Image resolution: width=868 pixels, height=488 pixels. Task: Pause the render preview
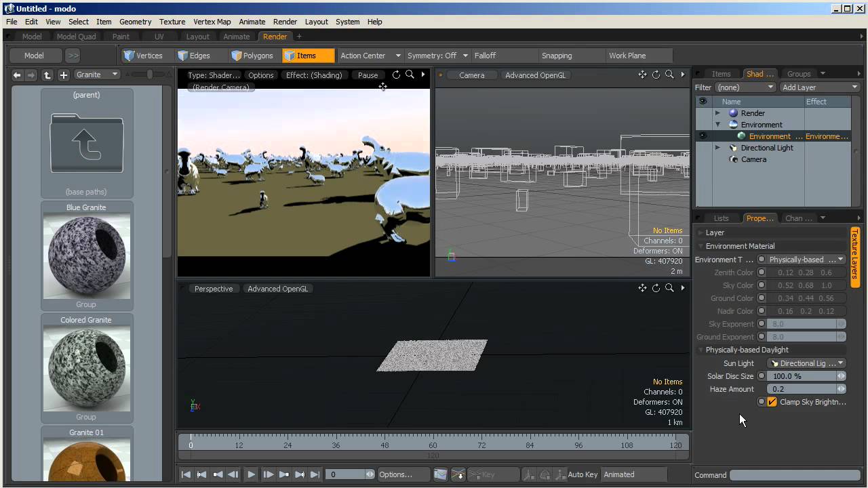point(368,75)
